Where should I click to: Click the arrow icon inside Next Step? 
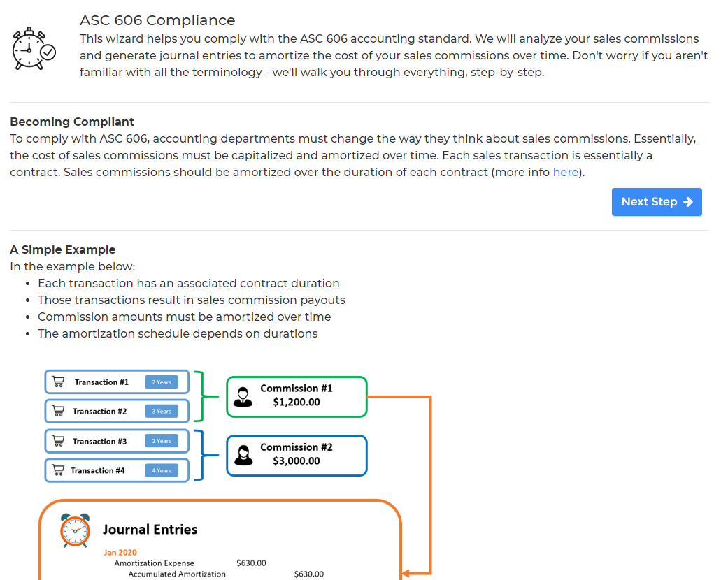pos(689,202)
